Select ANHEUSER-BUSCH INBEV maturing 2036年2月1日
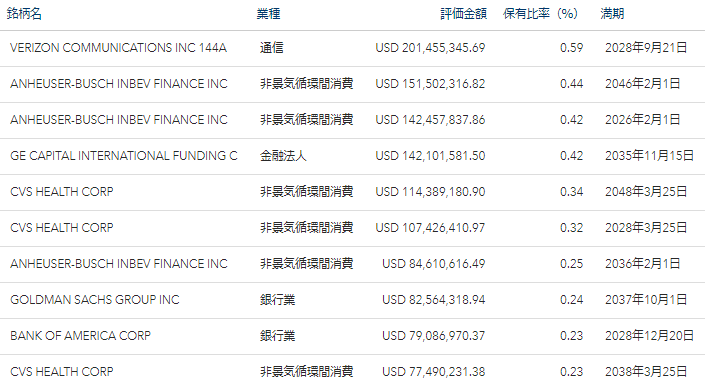 pos(352,264)
